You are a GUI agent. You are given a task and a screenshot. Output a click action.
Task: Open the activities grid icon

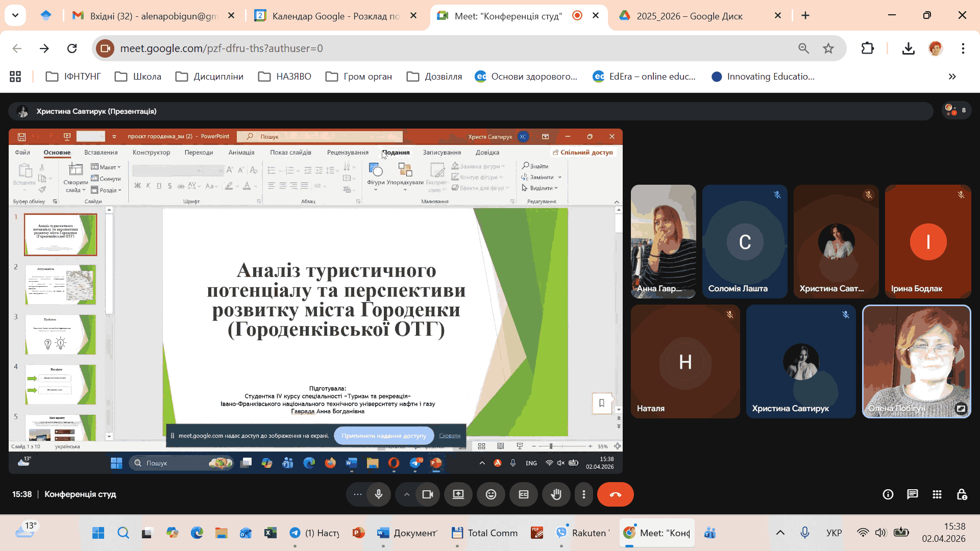click(937, 494)
